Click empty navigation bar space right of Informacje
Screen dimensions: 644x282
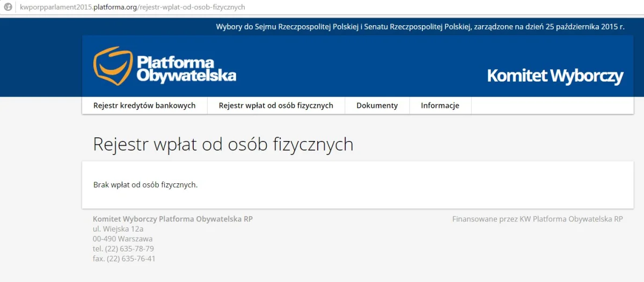click(x=552, y=106)
